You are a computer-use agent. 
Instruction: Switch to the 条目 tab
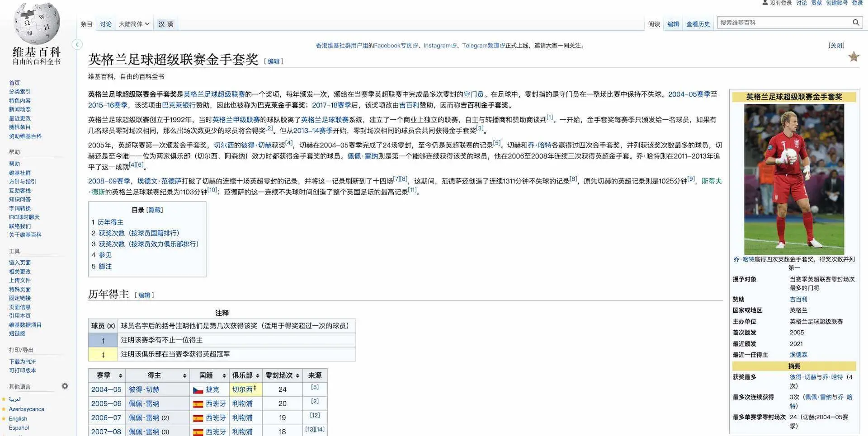[x=86, y=24]
